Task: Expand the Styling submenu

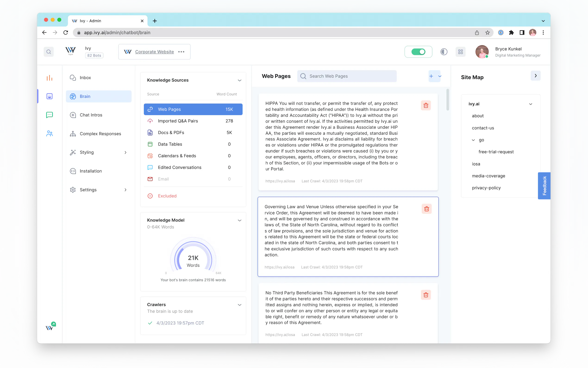Action: coord(125,152)
